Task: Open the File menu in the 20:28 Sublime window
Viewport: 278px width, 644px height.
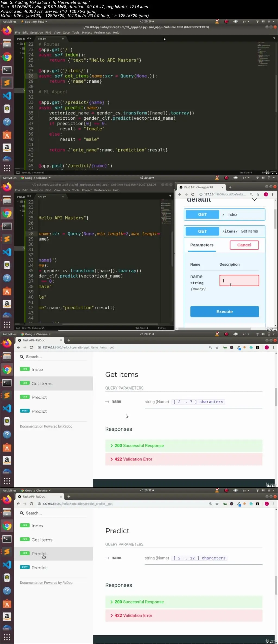Action: point(17,33)
